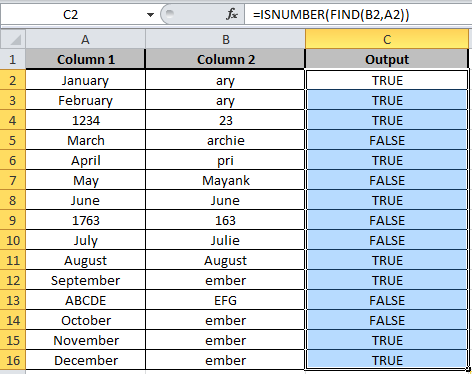Select highlighted column C header
Screen dimensions: 472x374
[x=387, y=39]
